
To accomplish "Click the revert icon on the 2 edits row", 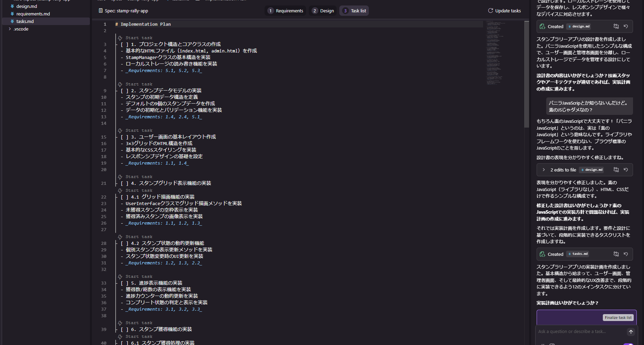I will (x=626, y=170).
